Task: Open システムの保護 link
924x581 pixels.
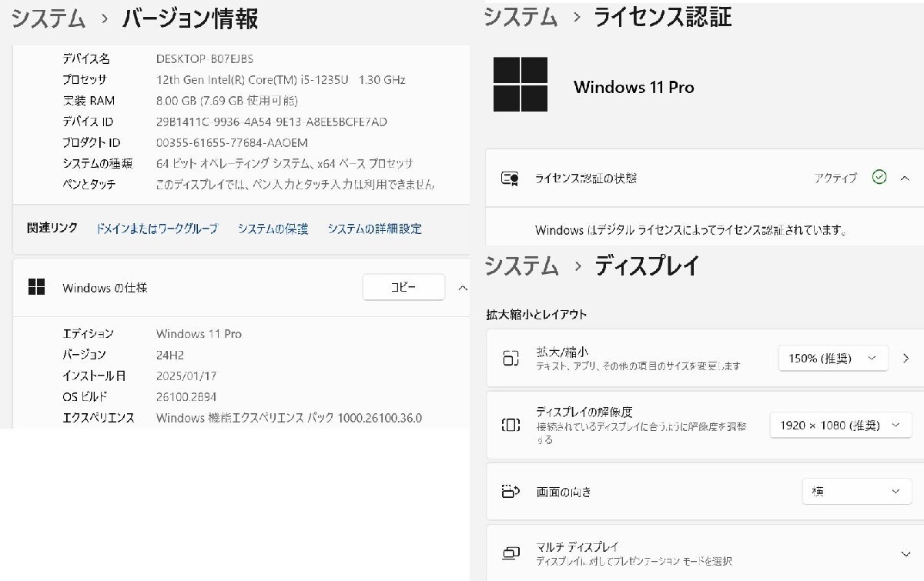Action: tap(273, 229)
